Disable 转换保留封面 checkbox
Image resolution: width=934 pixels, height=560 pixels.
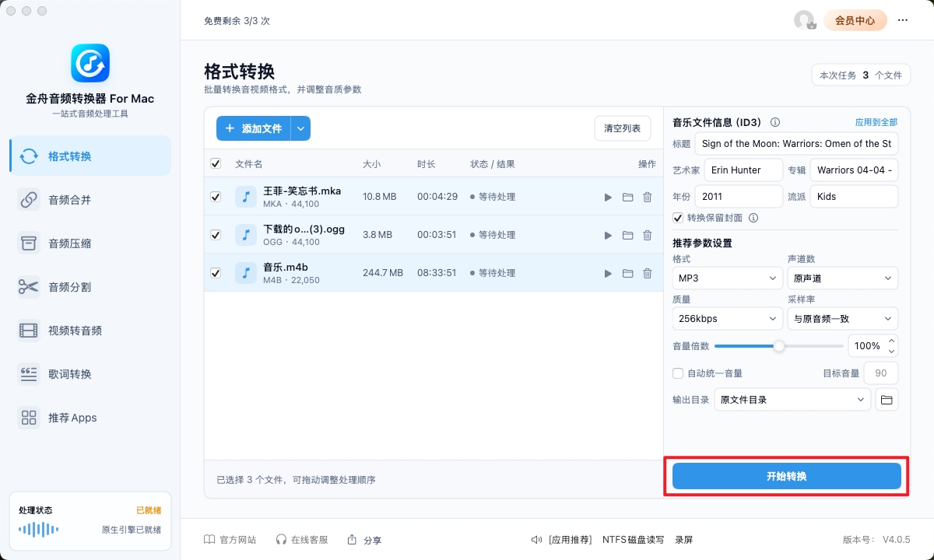[678, 219]
